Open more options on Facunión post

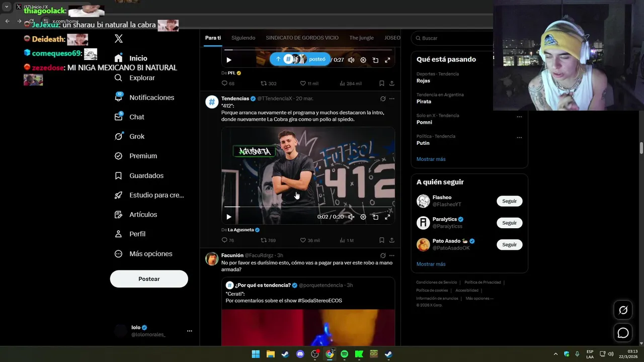pyautogui.click(x=392, y=255)
